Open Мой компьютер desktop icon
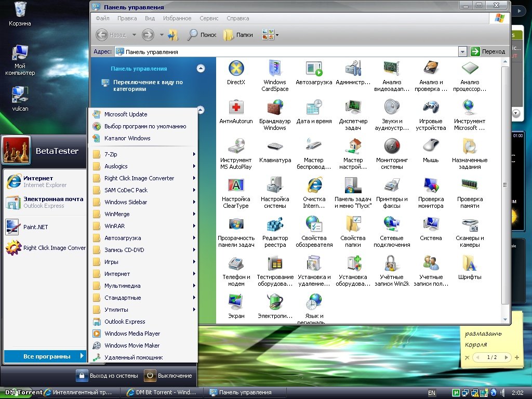Viewport: 532px width, 399px height. [x=20, y=60]
